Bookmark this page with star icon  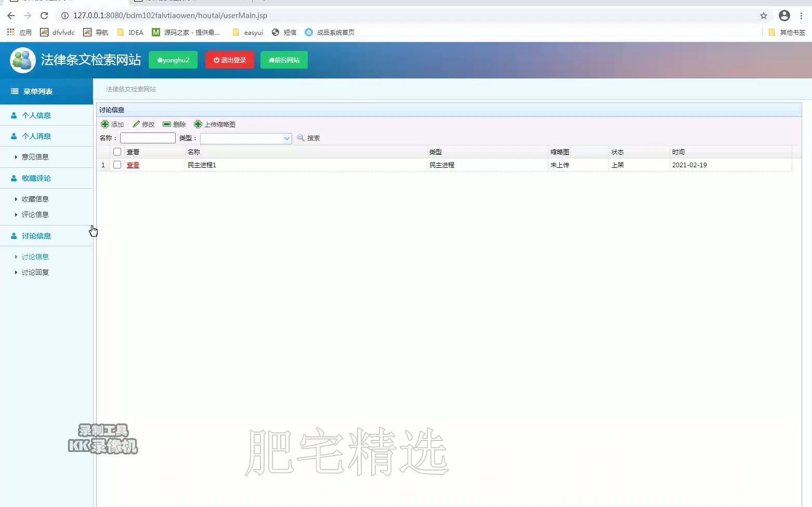(x=764, y=16)
